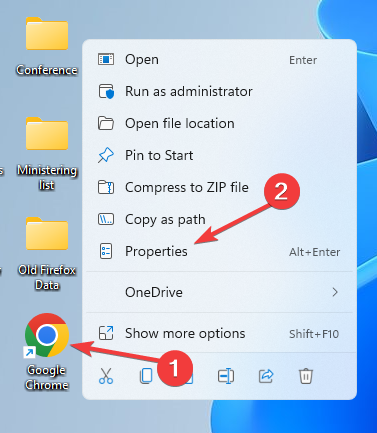
Task: Click the Rename icon in context menu
Action: (226, 376)
